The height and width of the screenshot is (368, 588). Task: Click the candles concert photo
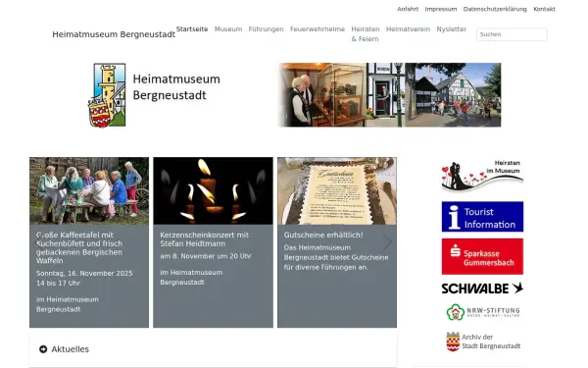(x=213, y=190)
